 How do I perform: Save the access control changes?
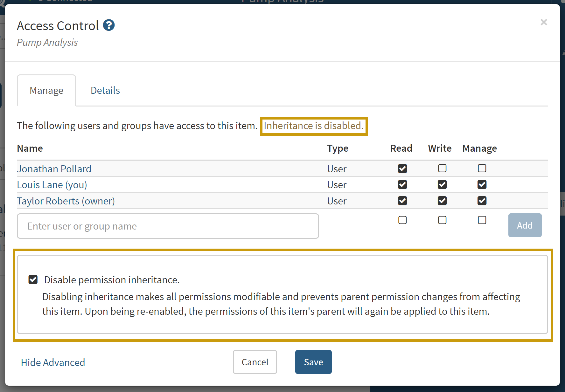[313, 362]
